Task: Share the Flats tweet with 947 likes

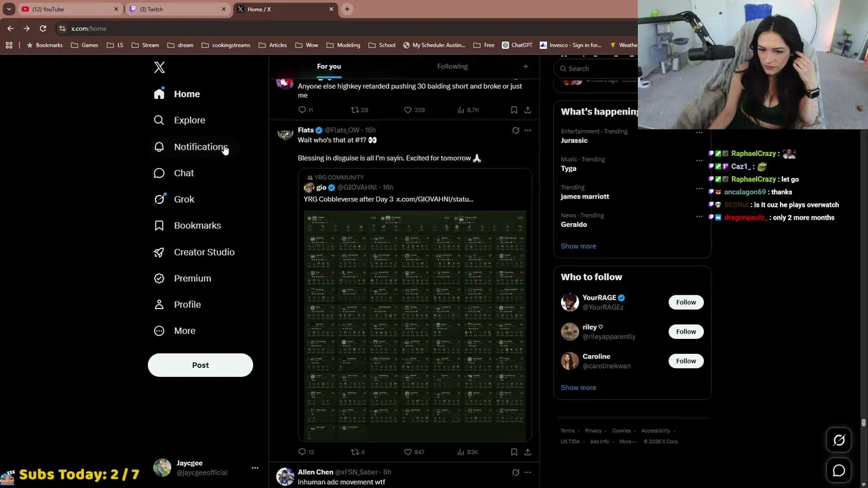Action: coord(528,452)
